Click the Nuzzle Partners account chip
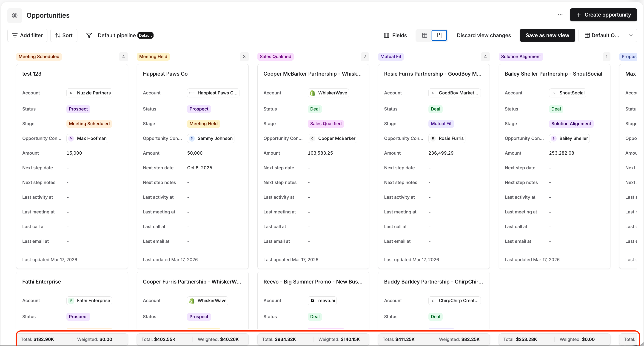This screenshot has height=346, width=644. 89,93
